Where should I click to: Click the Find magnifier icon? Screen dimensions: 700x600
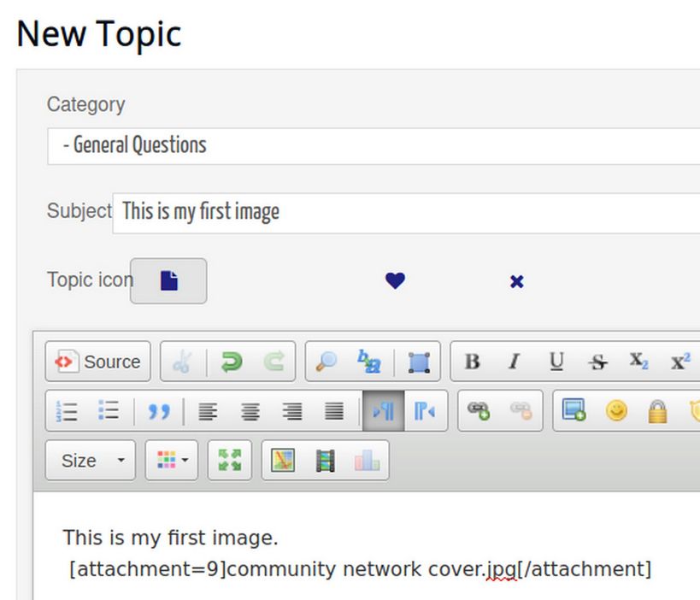pyautogui.click(x=326, y=362)
